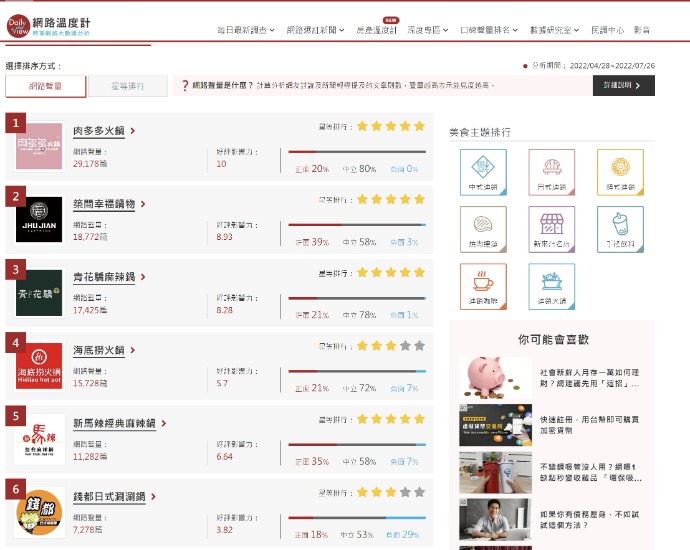Open the 如果你有債務壓身 article link

(589, 520)
